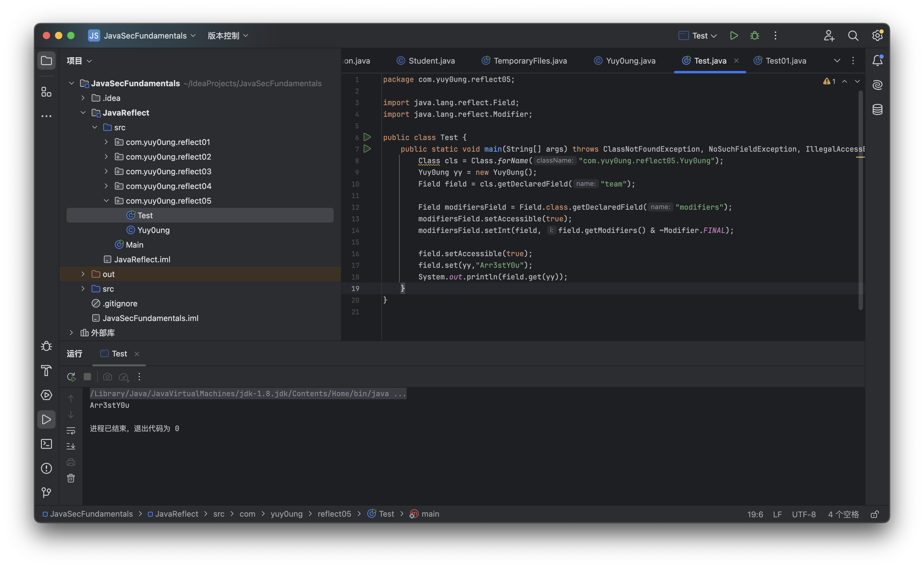Open the Git branch tool window icon
The image size is (924, 568).
pos(46,492)
